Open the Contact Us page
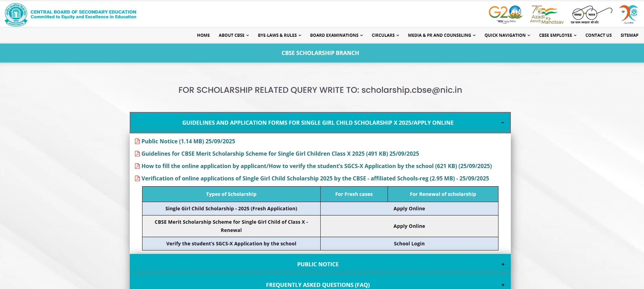The height and width of the screenshot is (289, 644). click(x=598, y=35)
